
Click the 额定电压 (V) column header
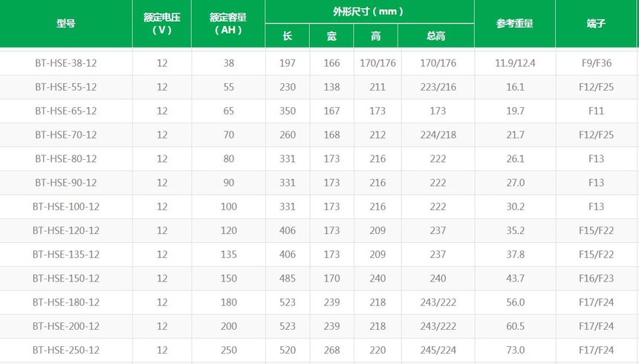click(x=161, y=23)
